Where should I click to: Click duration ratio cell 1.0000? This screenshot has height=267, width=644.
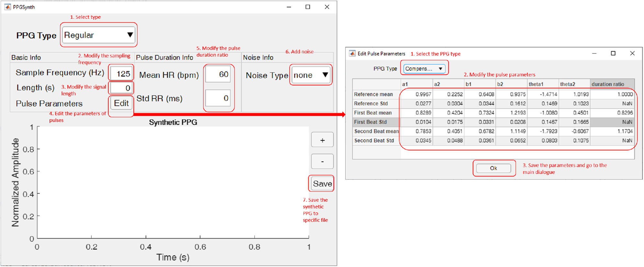coord(612,94)
